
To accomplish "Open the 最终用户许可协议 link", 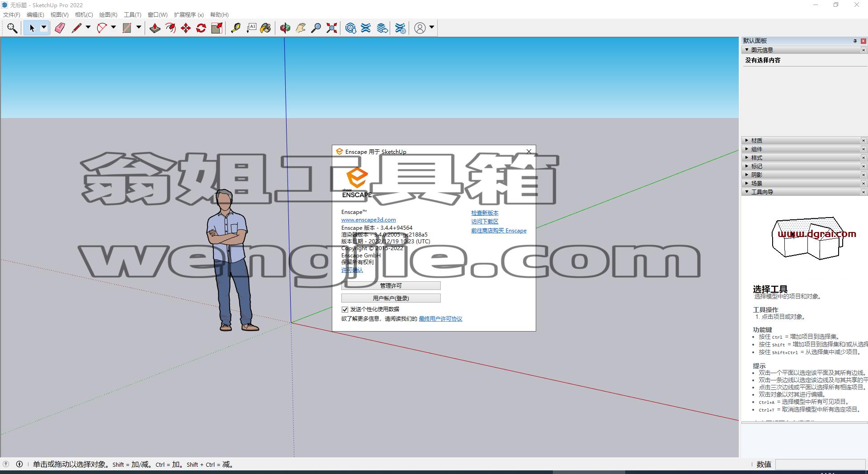I will point(440,319).
